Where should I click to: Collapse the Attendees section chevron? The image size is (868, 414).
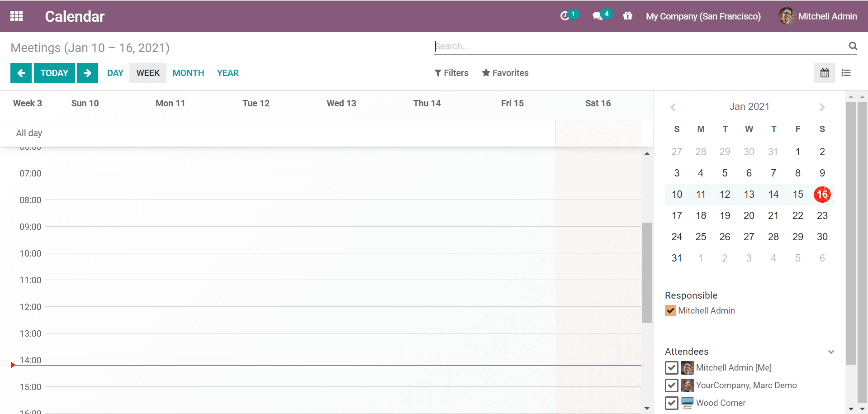click(831, 352)
